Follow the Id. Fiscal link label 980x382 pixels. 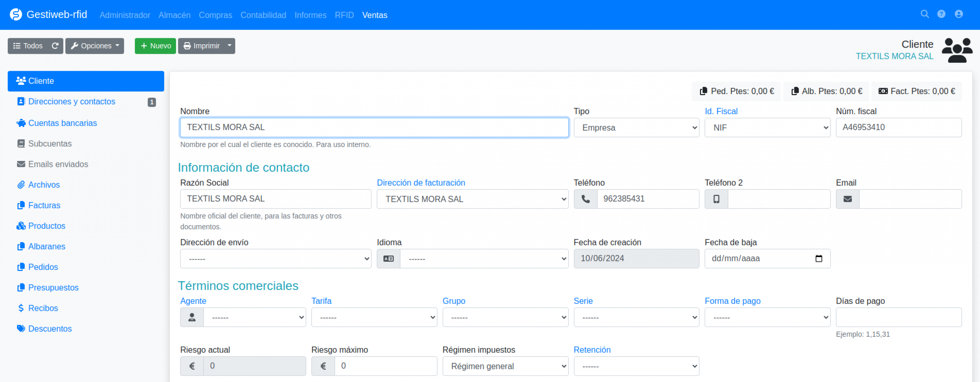point(721,111)
